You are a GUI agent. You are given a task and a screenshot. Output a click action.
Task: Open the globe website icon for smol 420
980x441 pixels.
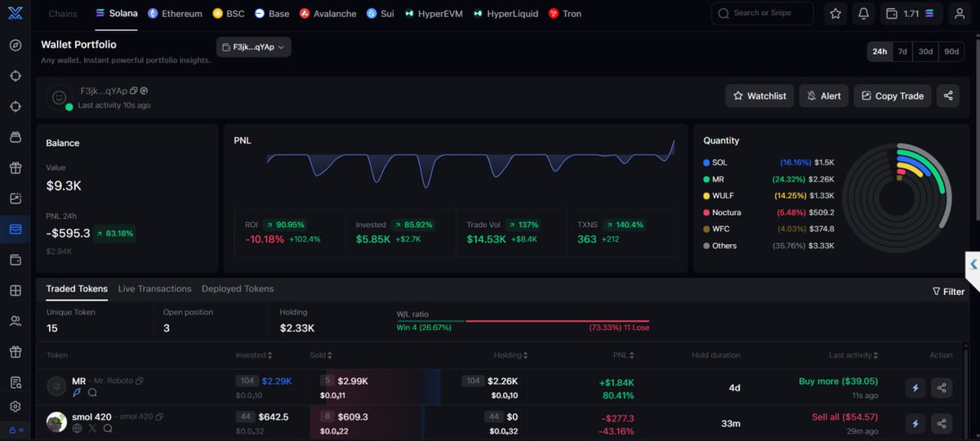pos(78,428)
